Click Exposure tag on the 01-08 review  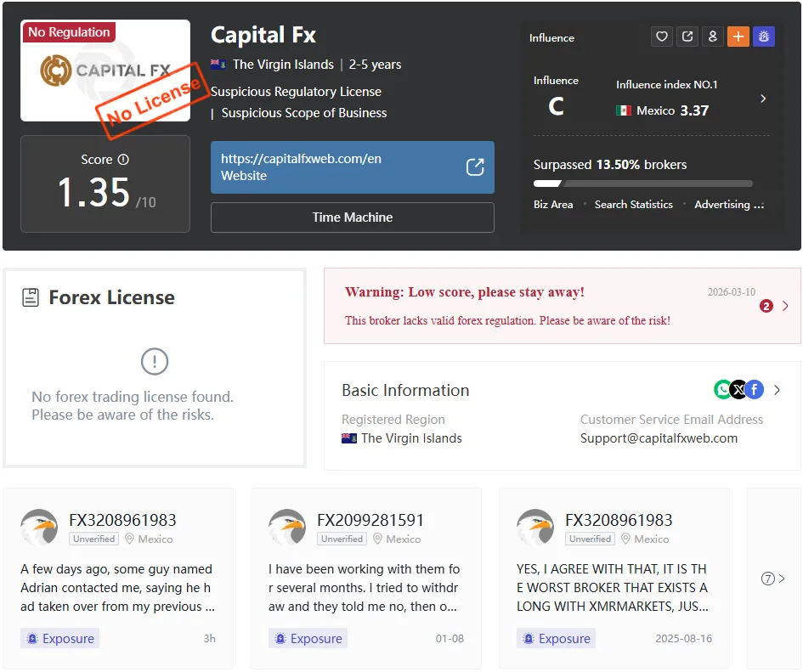click(x=308, y=638)
